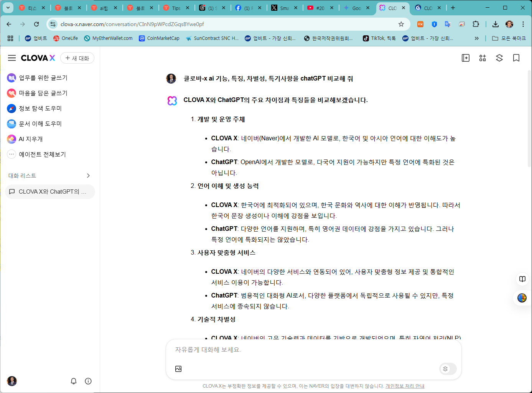
Task: Open the Chrome profile avatar
Action: (x=509, y=24)
